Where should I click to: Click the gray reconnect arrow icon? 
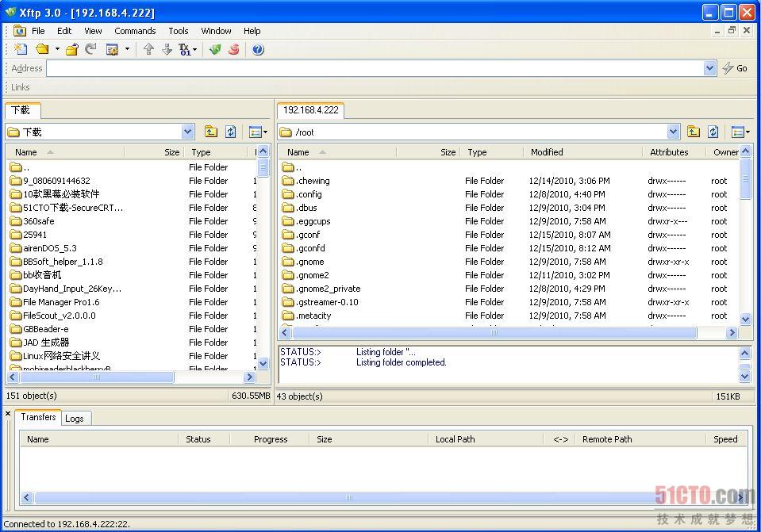(x=90, y=49)
